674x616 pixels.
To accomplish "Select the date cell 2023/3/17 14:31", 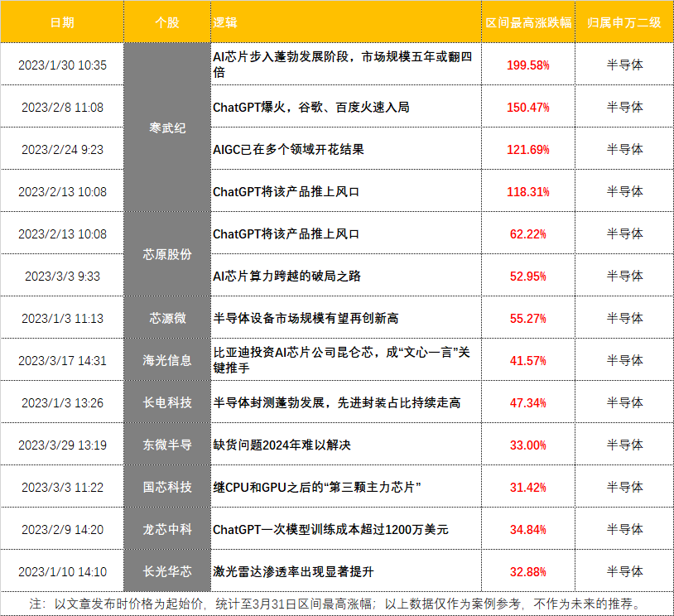I will pos(62,360).
